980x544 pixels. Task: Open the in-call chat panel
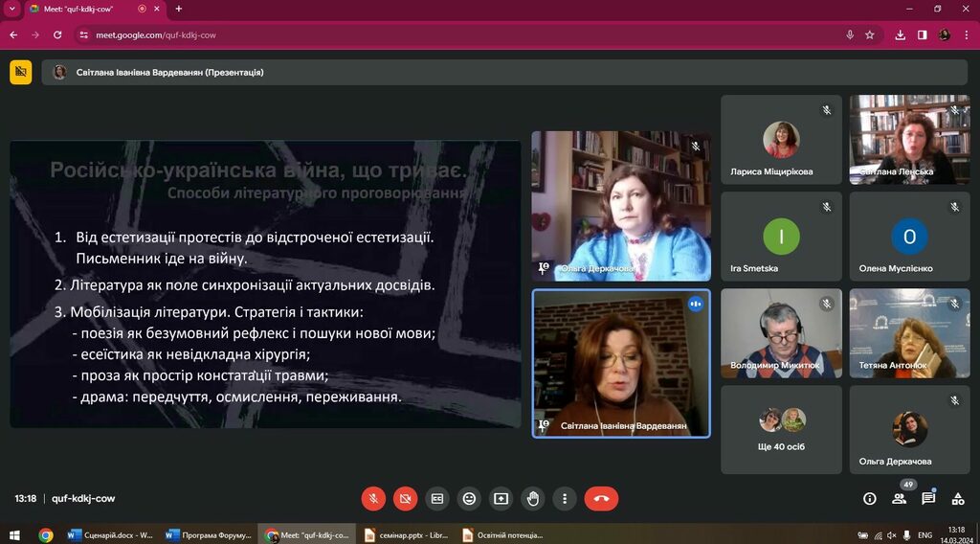tap(928, 498)
